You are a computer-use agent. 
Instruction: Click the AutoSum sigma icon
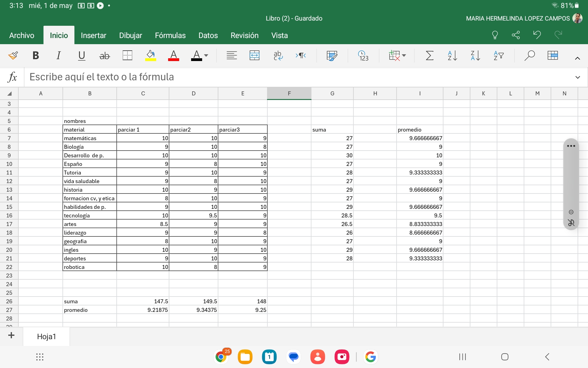429,56
